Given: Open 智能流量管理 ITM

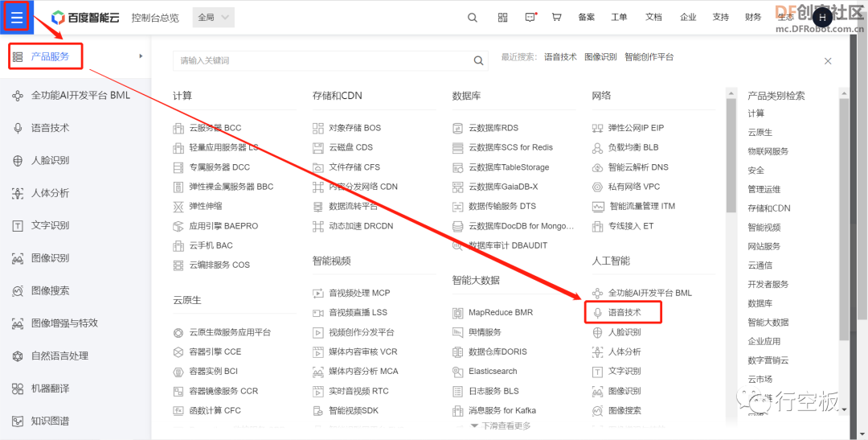Looking at the screenshot, I should tap(643, 206).
